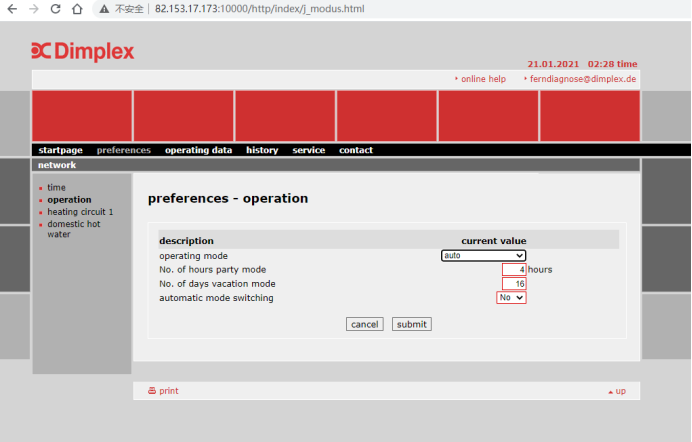
Task: Click the not-secure warning icon
Action: [x=104, y=9]
